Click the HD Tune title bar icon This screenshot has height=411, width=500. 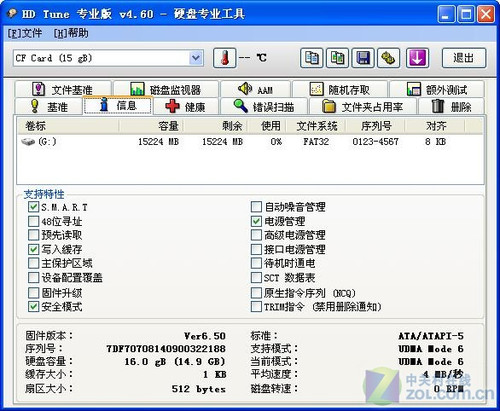click(x=12, y=14)
